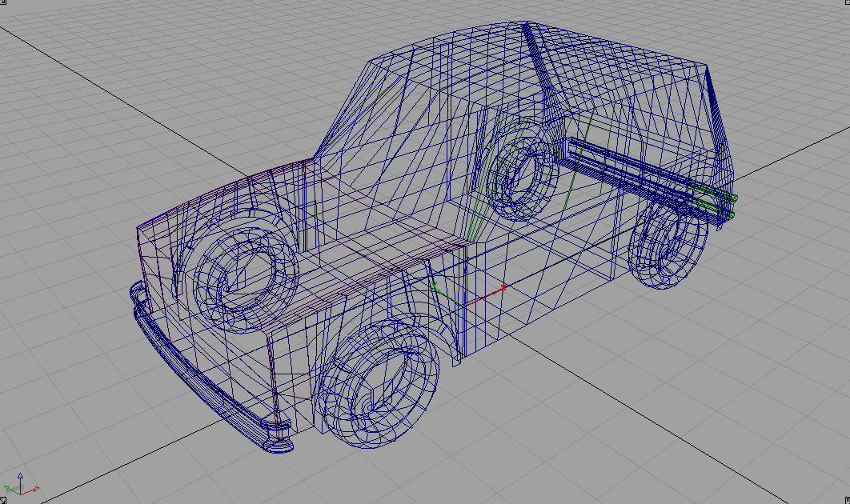Click the viewport resize icon in the bottom-left corner
Viewport: 850px width, 504px height.
4,499
